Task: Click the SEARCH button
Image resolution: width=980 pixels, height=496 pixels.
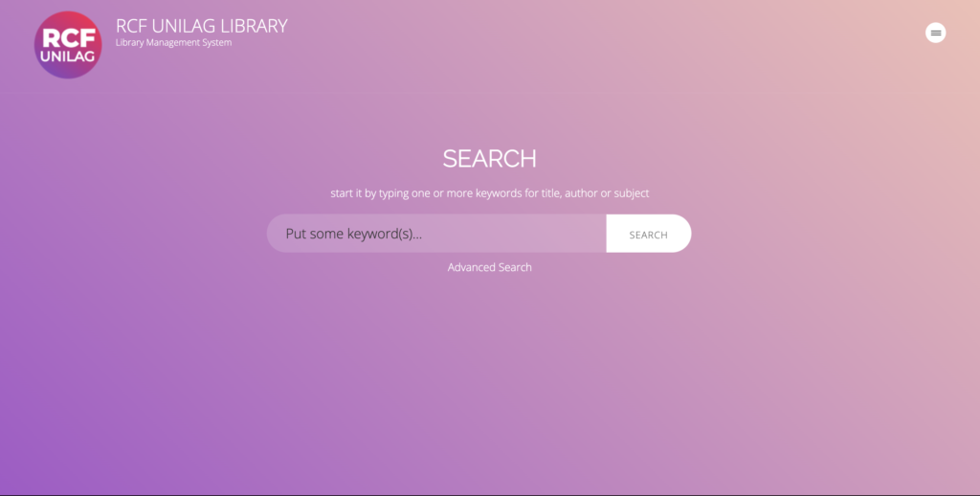Action: point(648,234)
